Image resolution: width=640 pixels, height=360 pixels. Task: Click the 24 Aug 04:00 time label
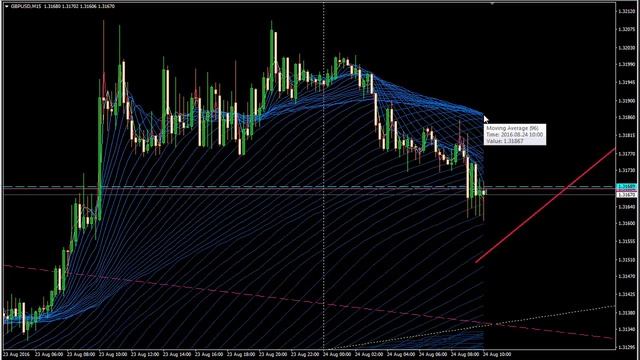pos(401,354)
